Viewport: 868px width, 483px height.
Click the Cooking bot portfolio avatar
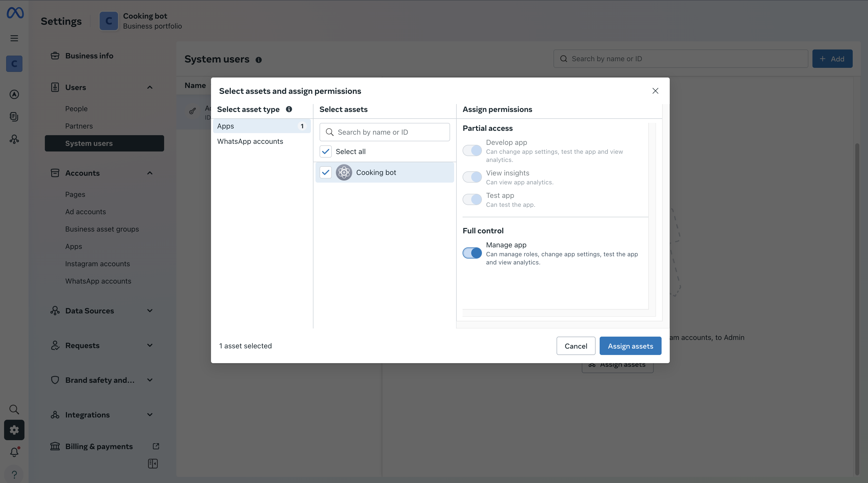109,21
